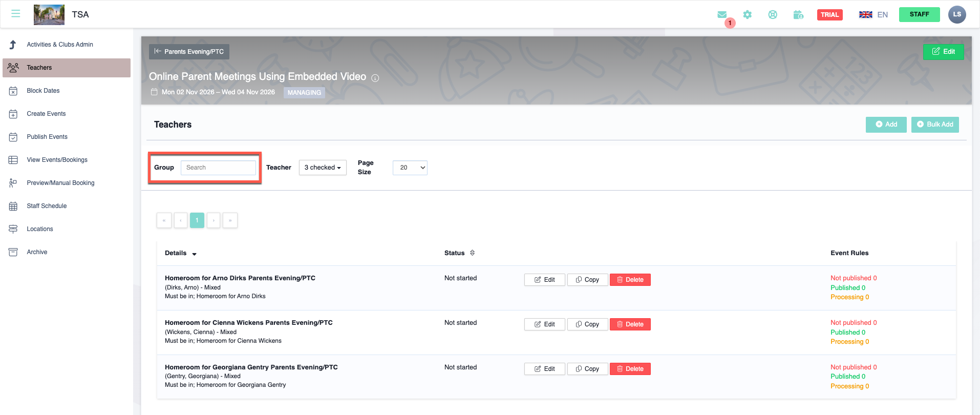The height and width of the screenshot is (415, 980).
Task: Go to Archive in sidebar
Action: (x=37, y=252)
